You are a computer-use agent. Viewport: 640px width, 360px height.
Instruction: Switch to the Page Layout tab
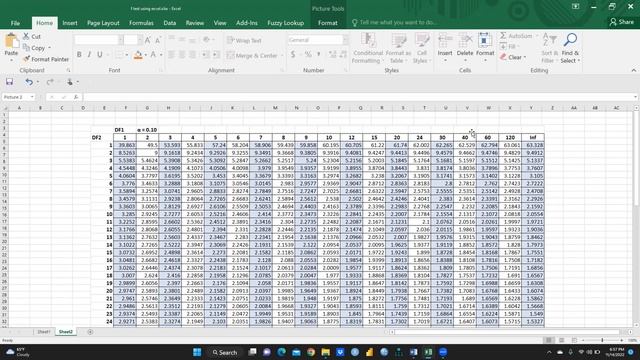pyautogui.click(x=103, y=23)
